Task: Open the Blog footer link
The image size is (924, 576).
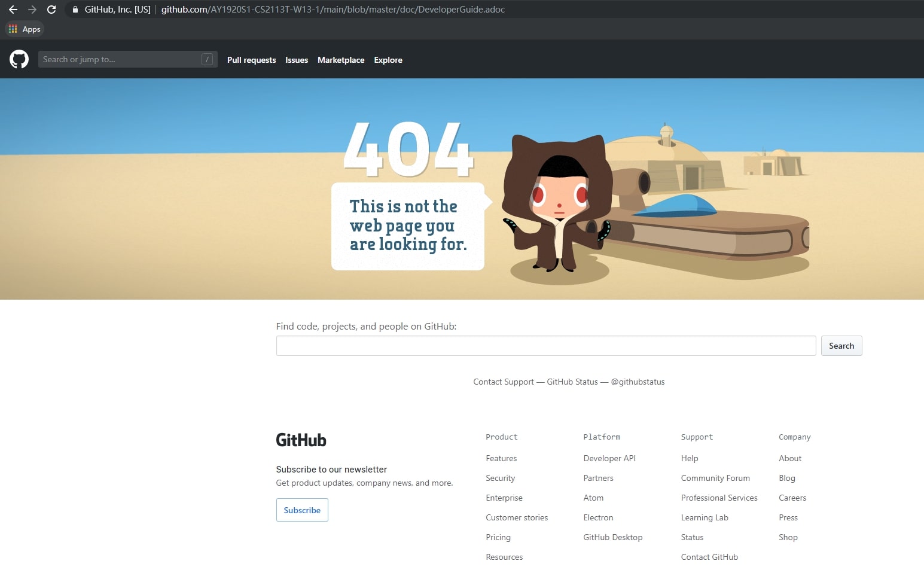Action: (787, 478)
